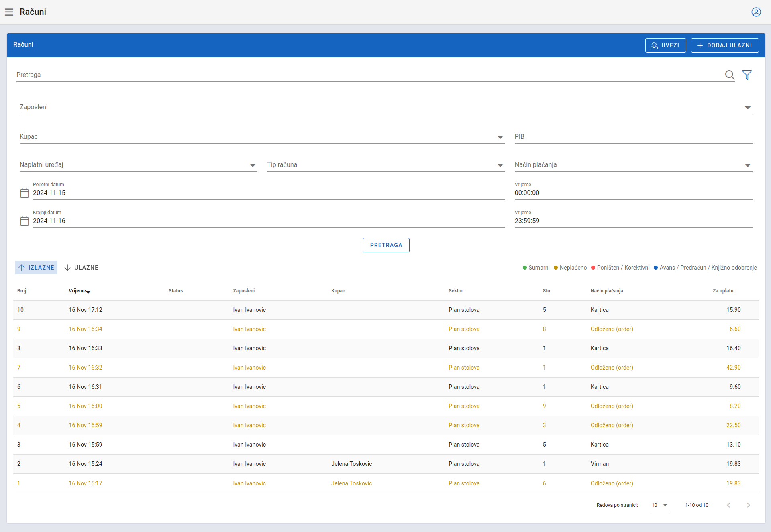This screenshot has height=532, width=771.
Task: Sort by Za uplatu column header
Action: coord(723,291)
